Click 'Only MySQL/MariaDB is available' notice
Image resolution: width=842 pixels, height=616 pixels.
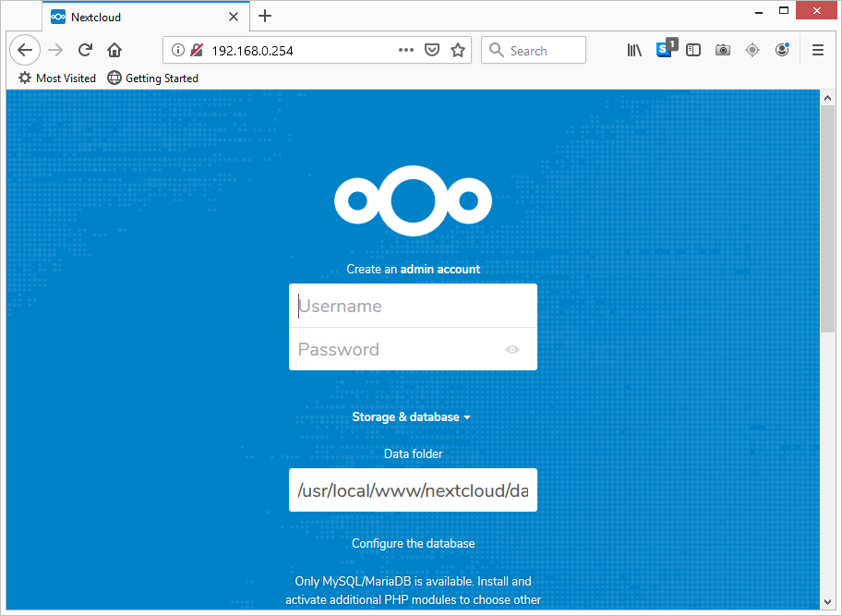tap(413, 591)
